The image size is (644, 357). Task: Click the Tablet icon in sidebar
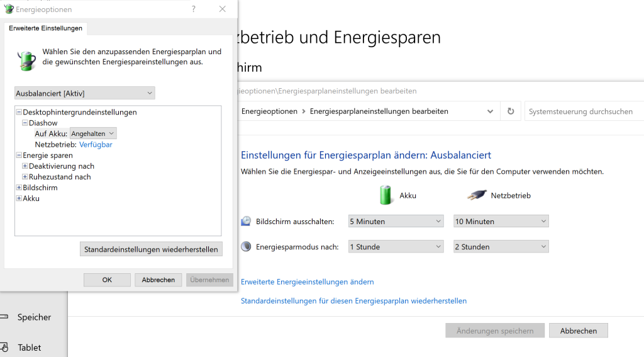(4, 347)
